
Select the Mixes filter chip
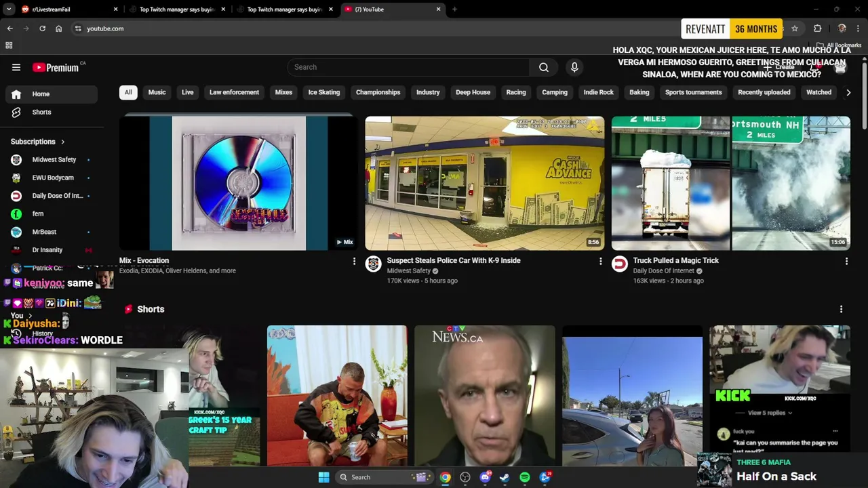click(x=283, y=92)
